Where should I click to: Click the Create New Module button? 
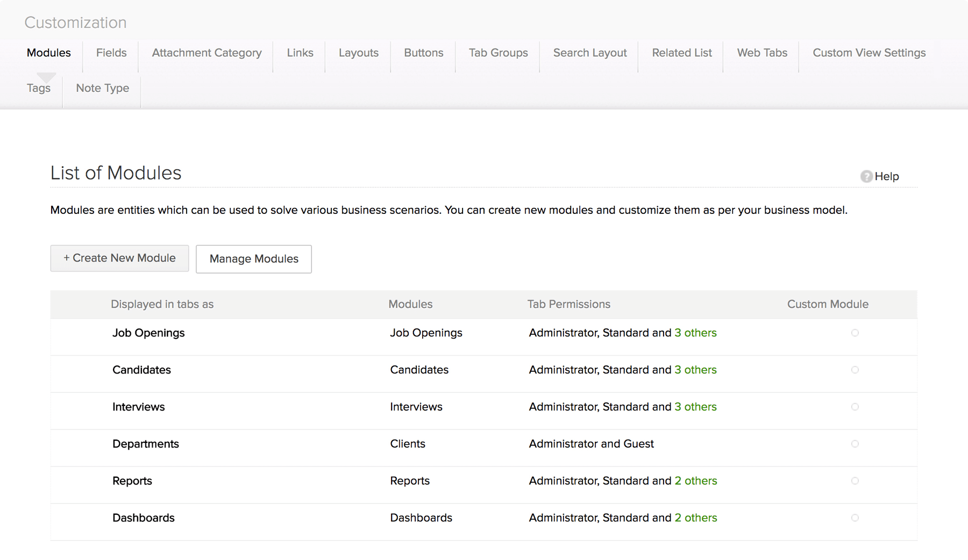coord(119,259)
